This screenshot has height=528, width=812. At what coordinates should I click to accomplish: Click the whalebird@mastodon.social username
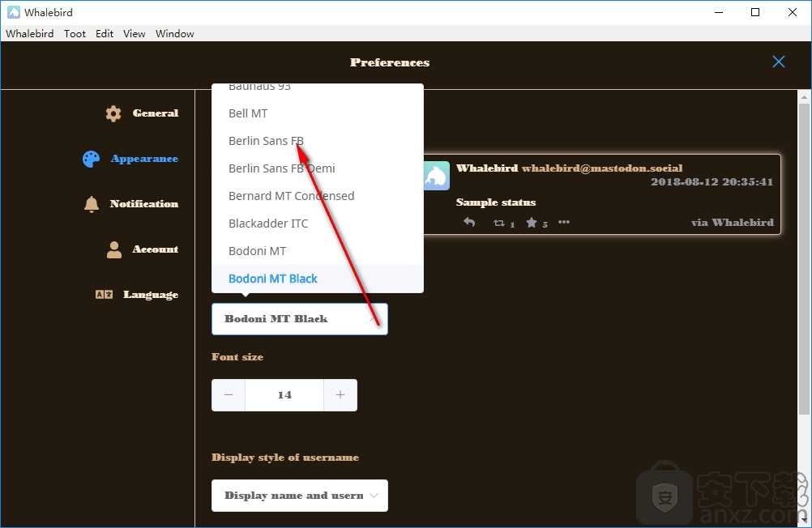[602, 168]
